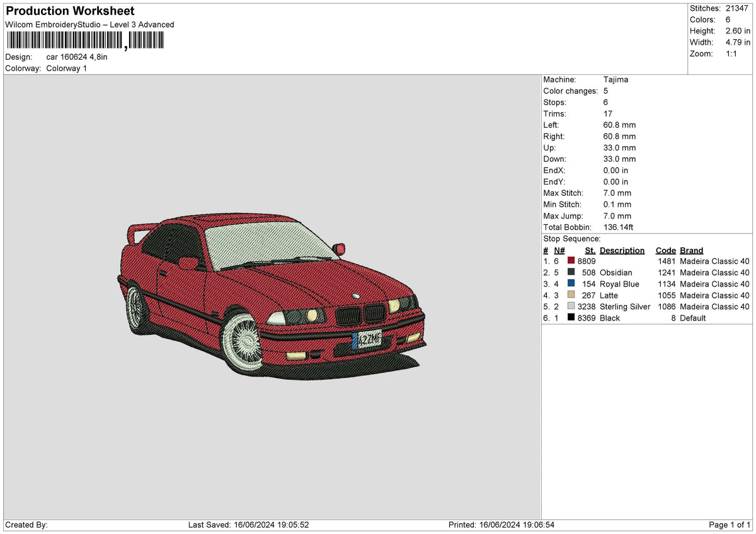The image size is (756, 534).
Task: Click design name 'car 160624 4,8in'
Action: tap(77, 57)
